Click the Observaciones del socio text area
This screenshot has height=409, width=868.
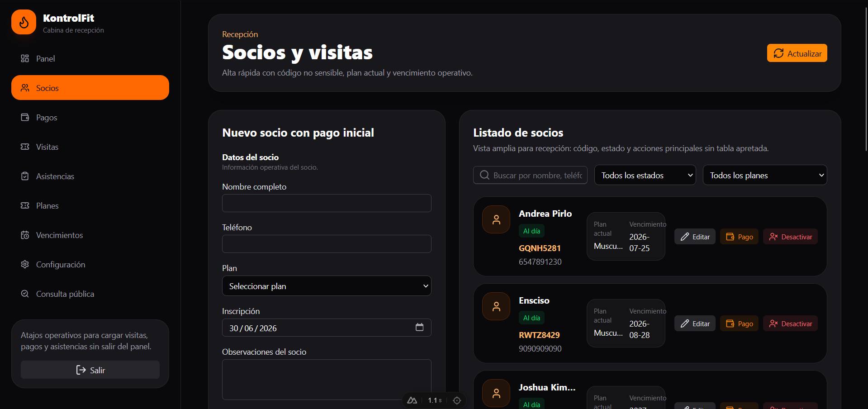tap(327, 380)
